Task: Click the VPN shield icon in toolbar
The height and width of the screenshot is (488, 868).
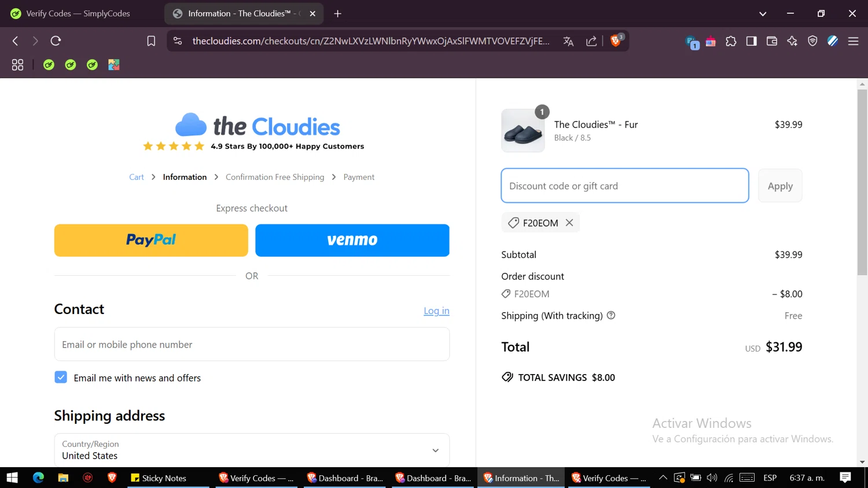Action: point(812,41)
